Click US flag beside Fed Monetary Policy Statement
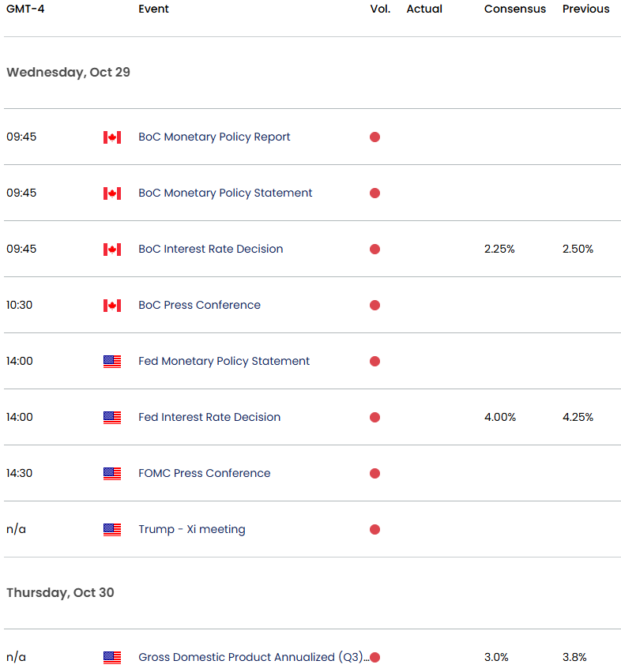 tap(112, 362)
